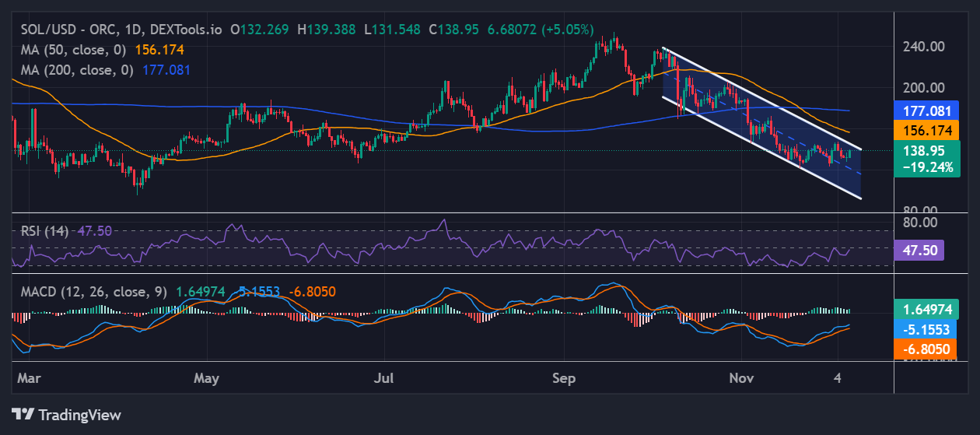Screen dimensions: 980x435
Task: Click the May label on time axis
Action: tap(206, 378)
